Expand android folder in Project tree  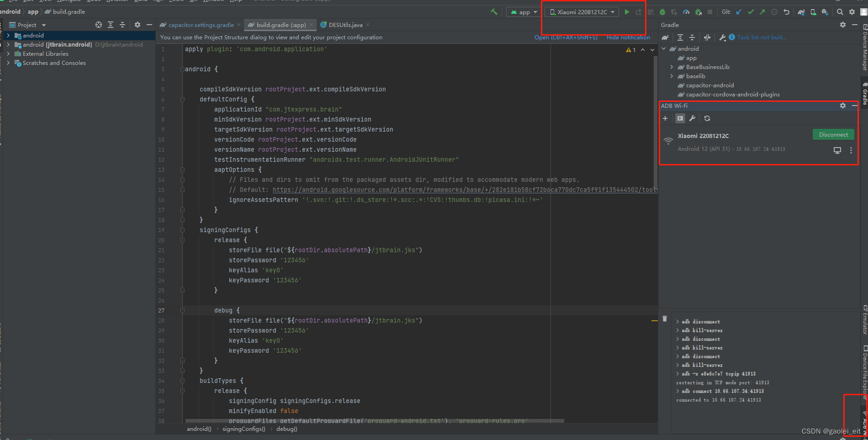point(8,35)
